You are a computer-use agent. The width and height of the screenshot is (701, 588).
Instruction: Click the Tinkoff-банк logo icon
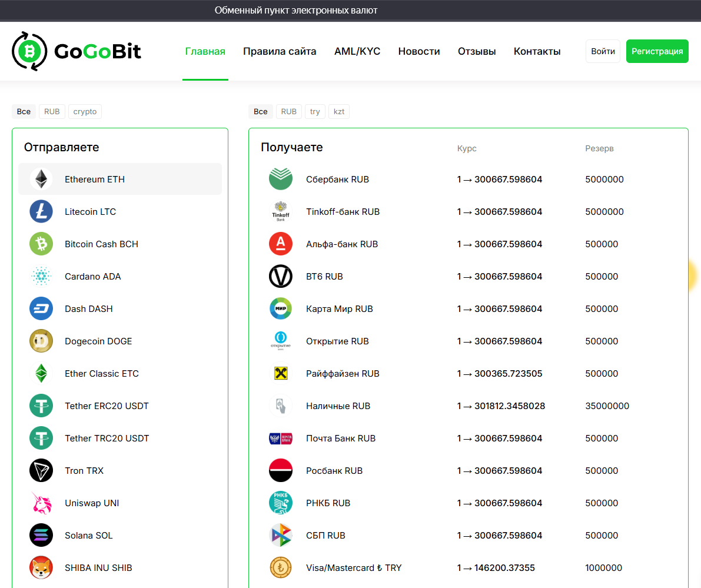281,211
